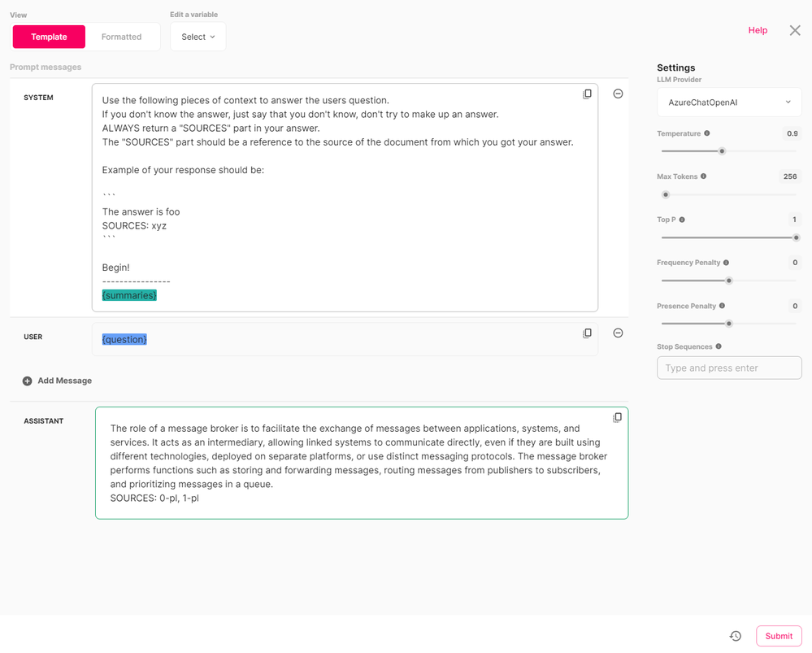Remove the SYSTEM message
The image size is (812, 653).
coord(618,94)
